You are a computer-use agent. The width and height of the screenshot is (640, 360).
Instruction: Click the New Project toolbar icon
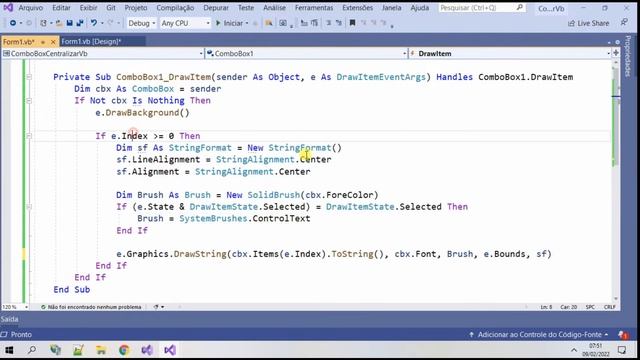tap(43, 23)
